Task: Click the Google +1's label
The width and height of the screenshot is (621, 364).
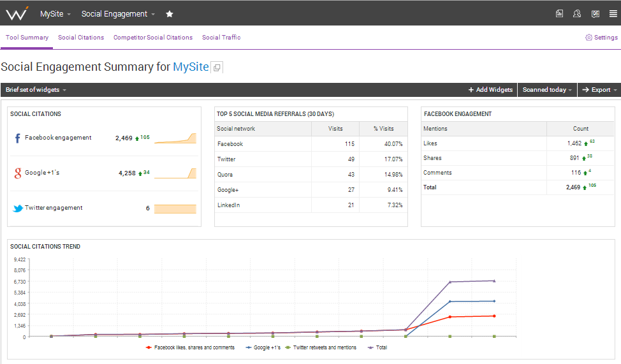Action: pyautogui.click(x=42, y=173)
